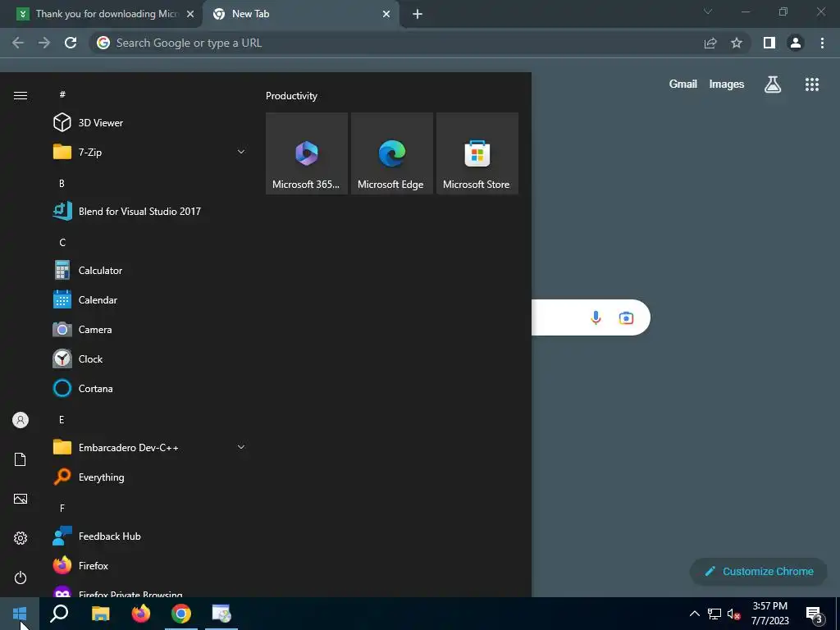The width and height of the screenshot is (840, 630).
Task: Click the Power button in Start sidebar
Action: click(21, 577)
